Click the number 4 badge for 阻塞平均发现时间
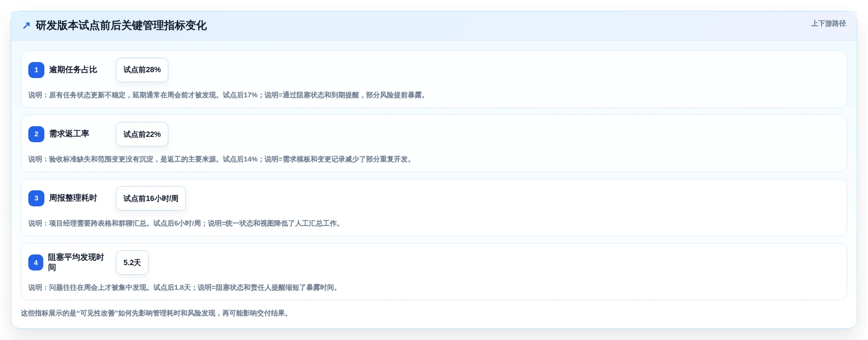This screenshot has width=868, height=340. pyautogui.click(x=36, y=262)
